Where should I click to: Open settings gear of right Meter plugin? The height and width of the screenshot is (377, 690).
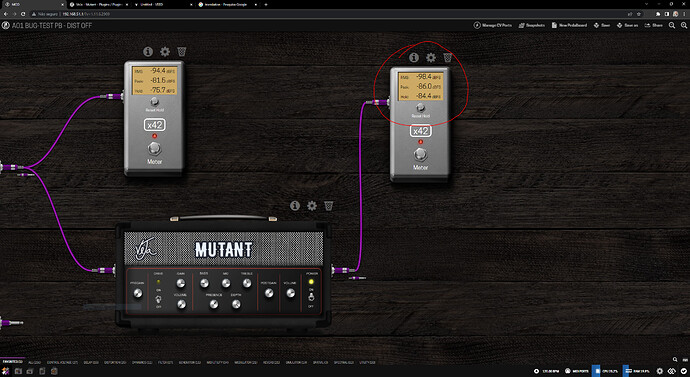[x=431, y=57]
